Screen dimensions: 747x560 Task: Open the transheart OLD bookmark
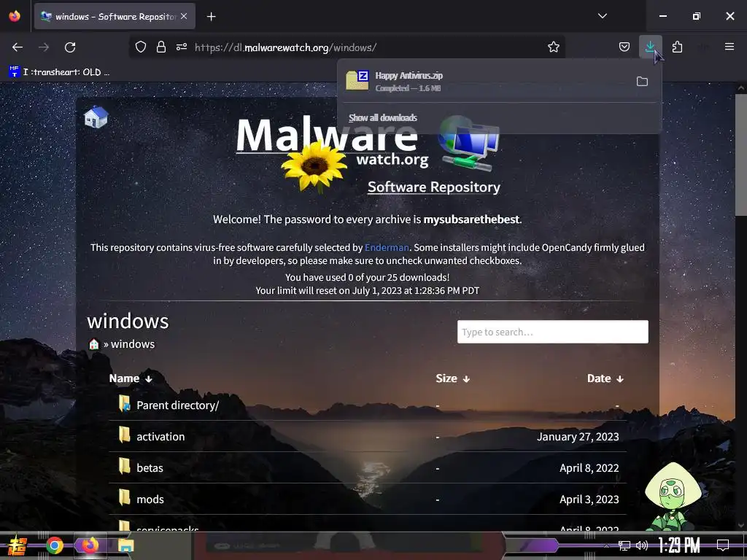point(60,72)
